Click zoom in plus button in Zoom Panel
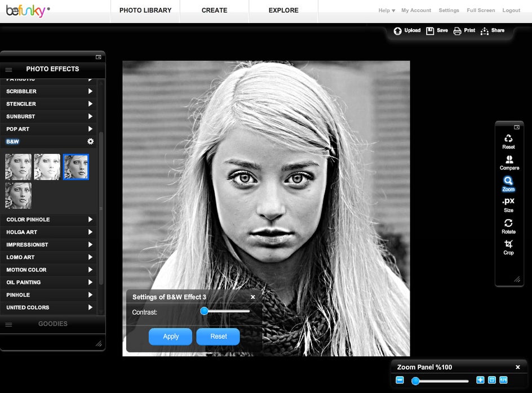The width and height of the screenshot is (532, 393). pyautogui.click(x=480, y=380)
